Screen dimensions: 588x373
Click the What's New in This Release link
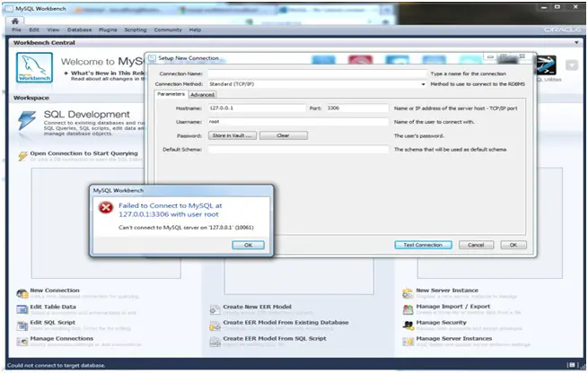tap(108, 73)
